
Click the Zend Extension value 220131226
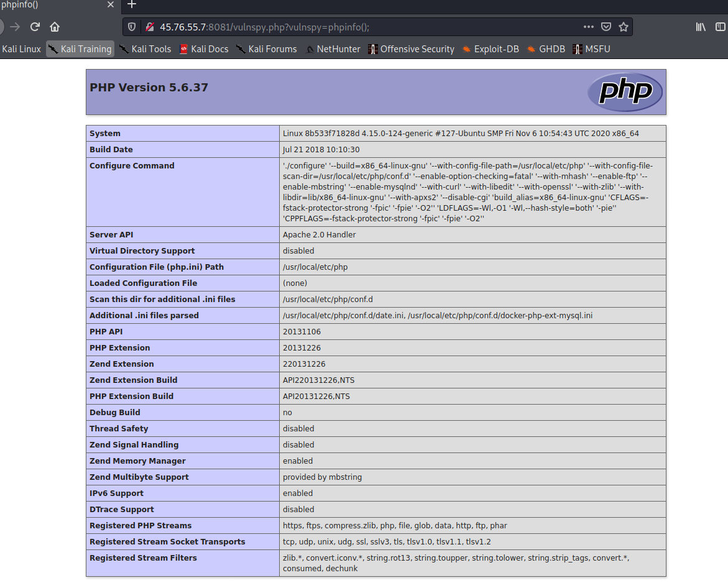click(x=304, y=364)
